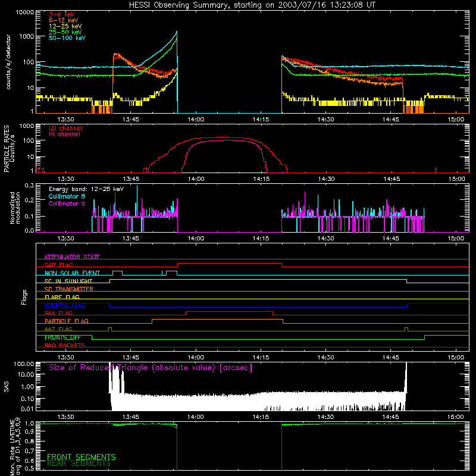Select the '10.00' SAS tick value

(26, 375)
